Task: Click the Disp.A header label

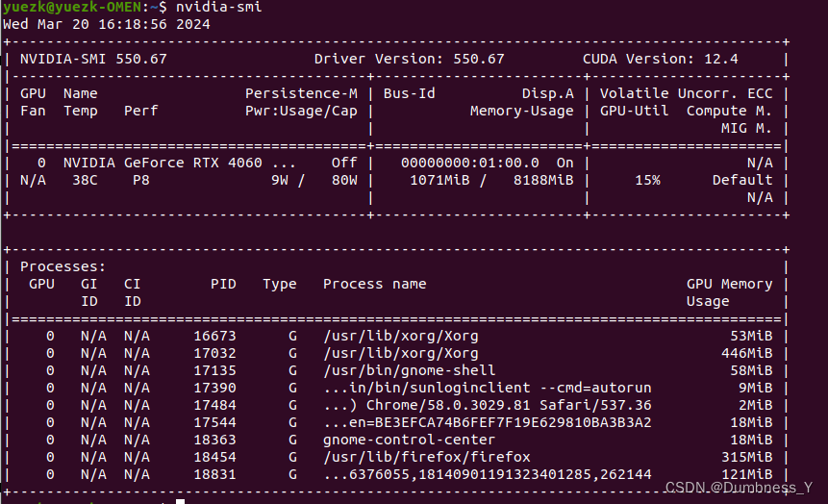Action: 547,93
